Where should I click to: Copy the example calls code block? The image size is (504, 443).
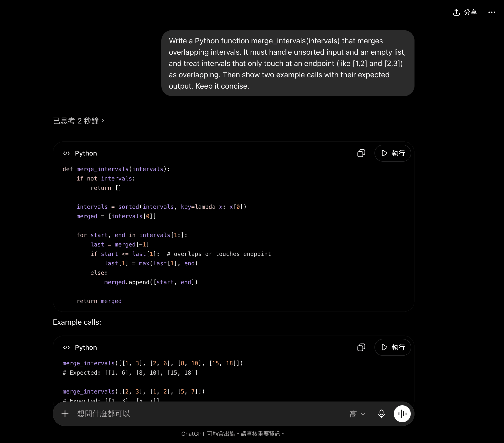361,347
